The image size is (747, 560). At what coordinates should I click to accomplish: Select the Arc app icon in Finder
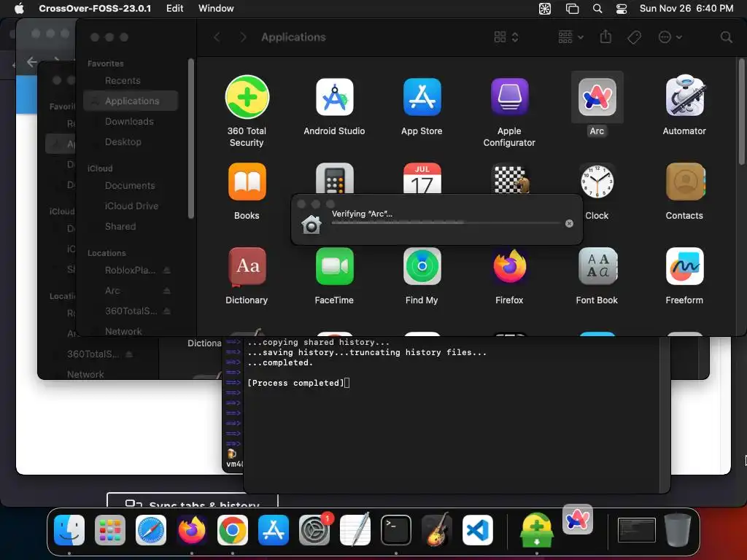[597, 97]
